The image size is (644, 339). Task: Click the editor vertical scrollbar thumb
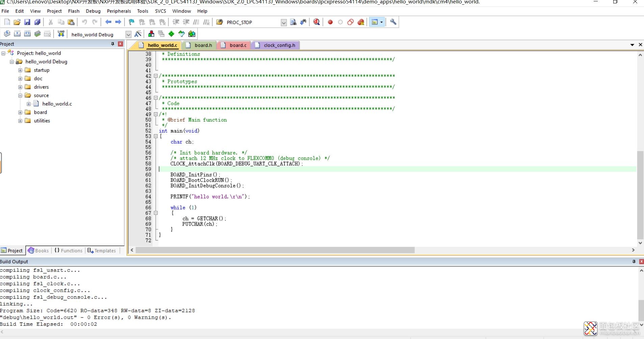[x=640, y=195]
